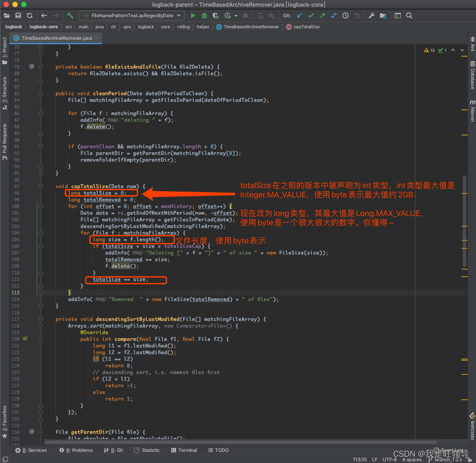Search everywhere with magnifier icon

point(409,15)
